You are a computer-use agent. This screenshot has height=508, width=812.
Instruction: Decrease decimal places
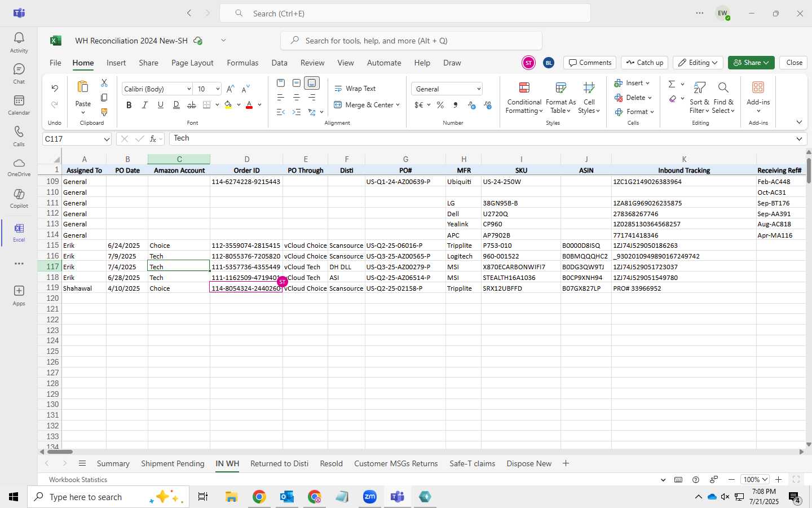488,105
